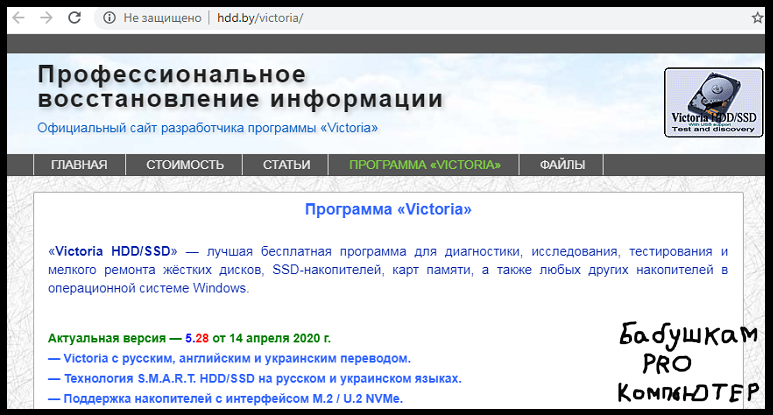This screenshot has height=415, width=773.
Task: Open the ФАЙЛЫ menu item
Action: pyautogui.click(x=562, y=165)
